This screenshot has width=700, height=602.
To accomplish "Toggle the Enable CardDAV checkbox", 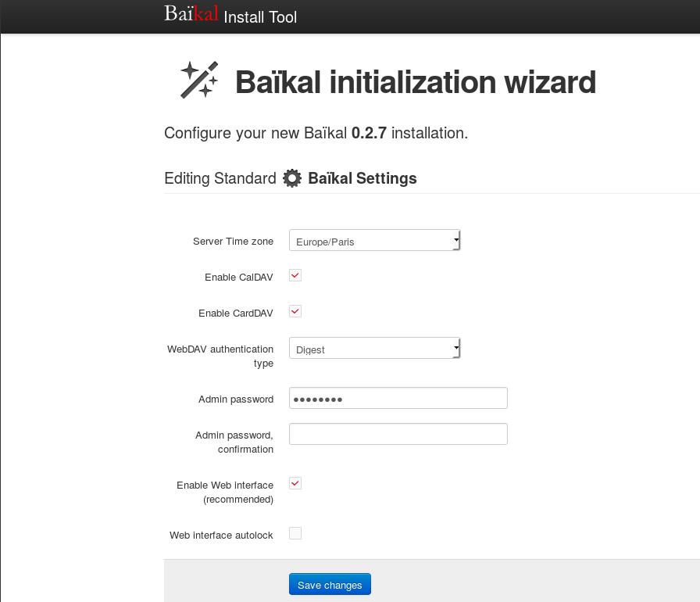I will point(295,311).
